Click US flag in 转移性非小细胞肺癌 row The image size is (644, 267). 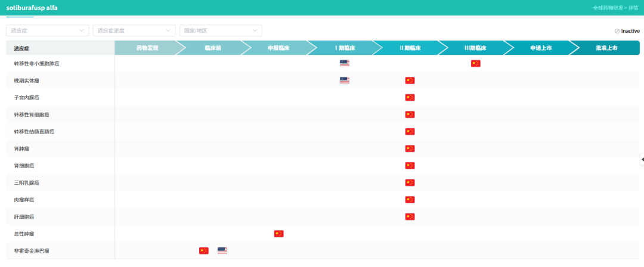coord(344,63)
